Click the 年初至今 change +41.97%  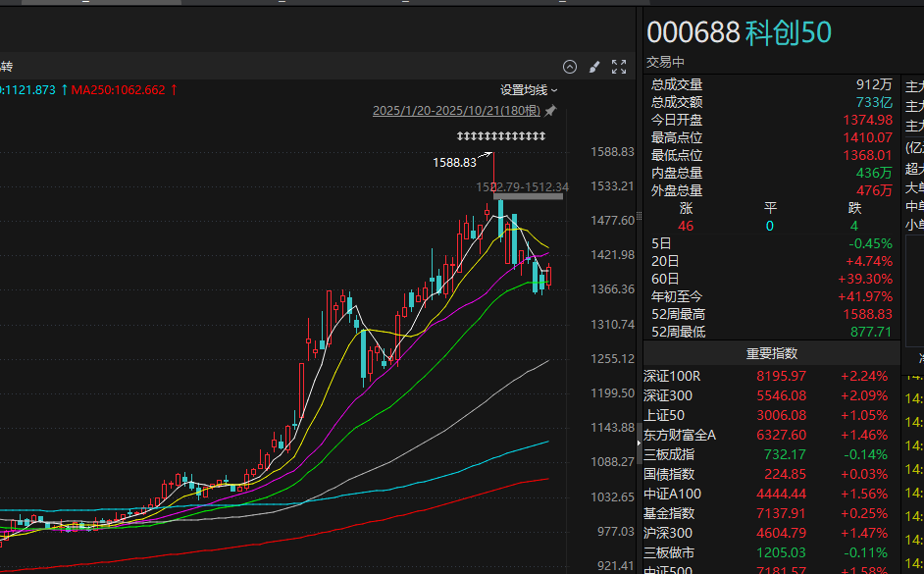point(865,297)
